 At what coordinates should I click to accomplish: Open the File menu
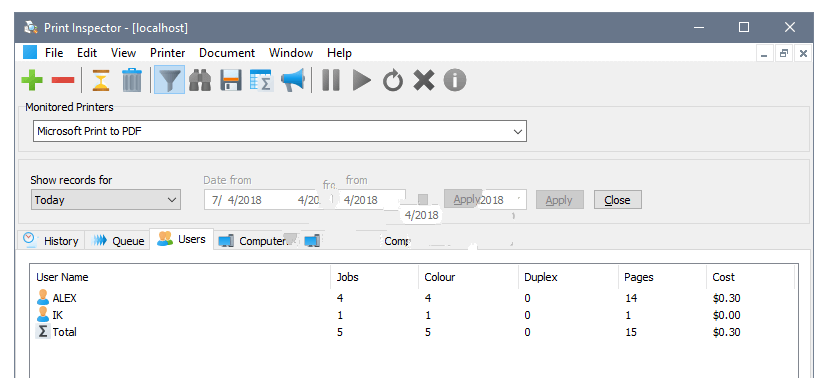[54, 53]
